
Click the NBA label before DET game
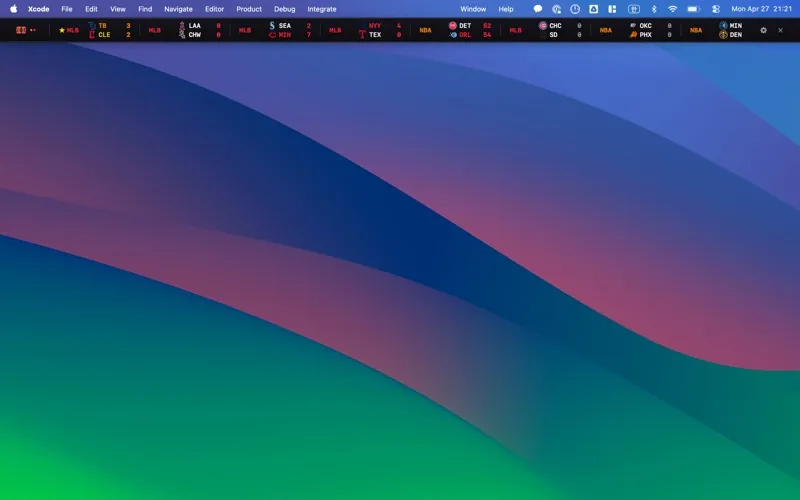[426, 30]
